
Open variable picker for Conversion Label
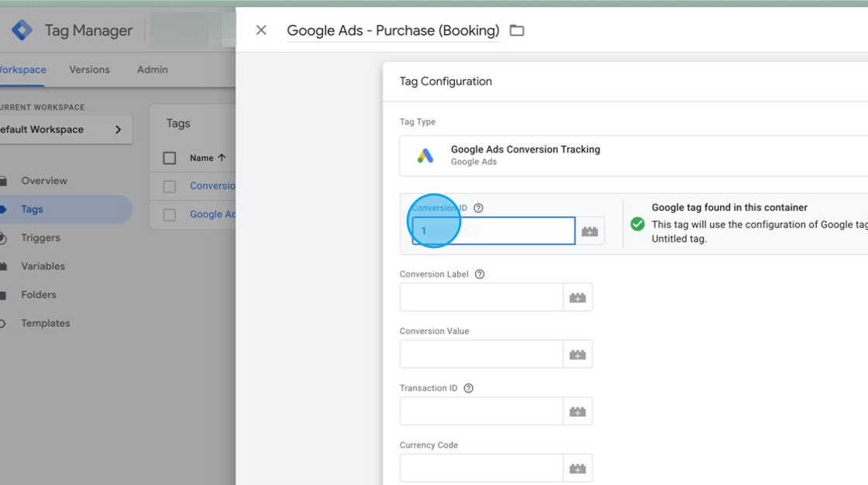(577, 298)
